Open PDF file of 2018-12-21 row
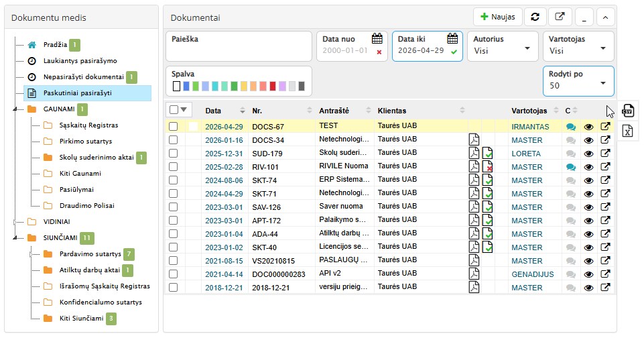The image size is (644, 338). pos(474,287)
